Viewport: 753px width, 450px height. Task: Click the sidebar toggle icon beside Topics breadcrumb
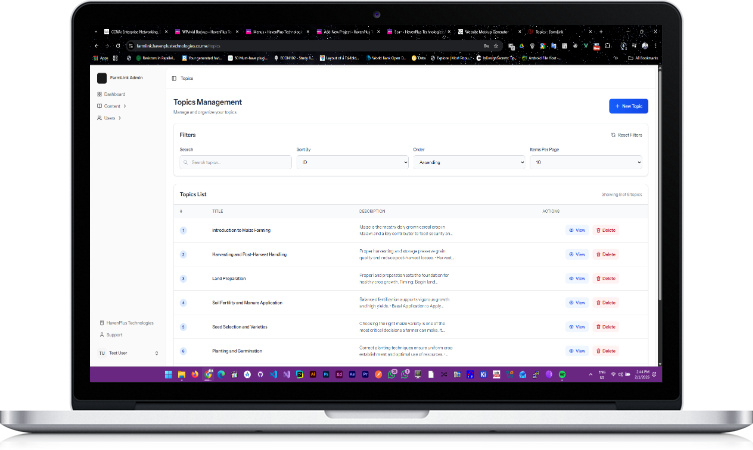[173, 77]
